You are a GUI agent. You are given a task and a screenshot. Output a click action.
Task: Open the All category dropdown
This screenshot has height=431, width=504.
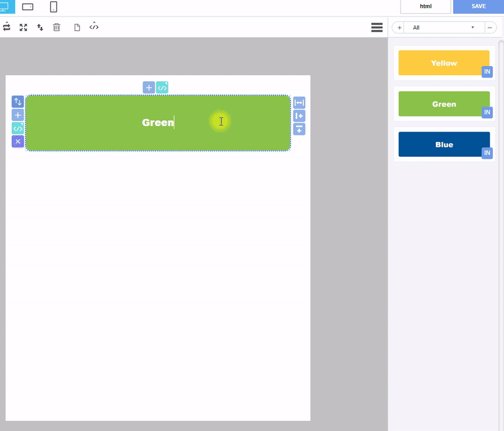click(x=444, y=28)
